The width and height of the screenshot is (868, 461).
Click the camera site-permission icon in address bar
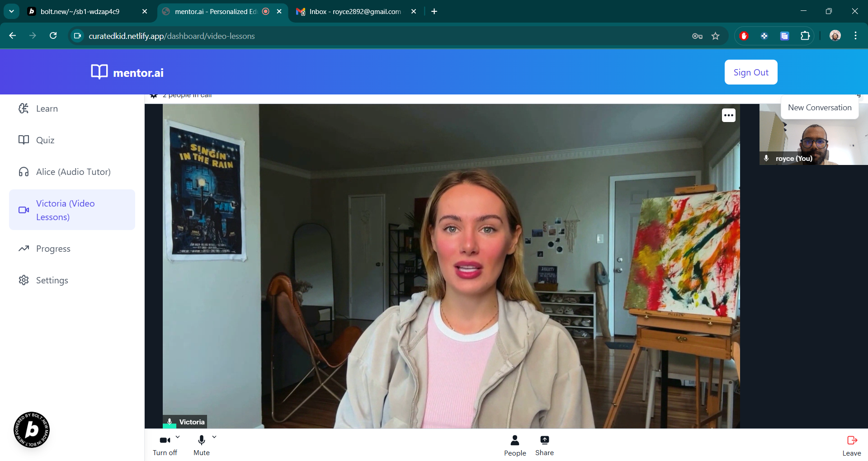(78, 36)
